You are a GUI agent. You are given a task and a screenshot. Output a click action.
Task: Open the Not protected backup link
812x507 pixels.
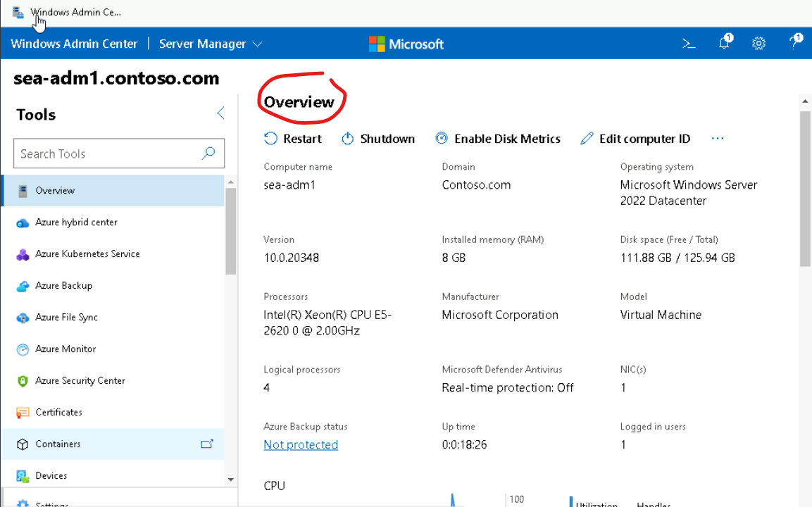301,444
